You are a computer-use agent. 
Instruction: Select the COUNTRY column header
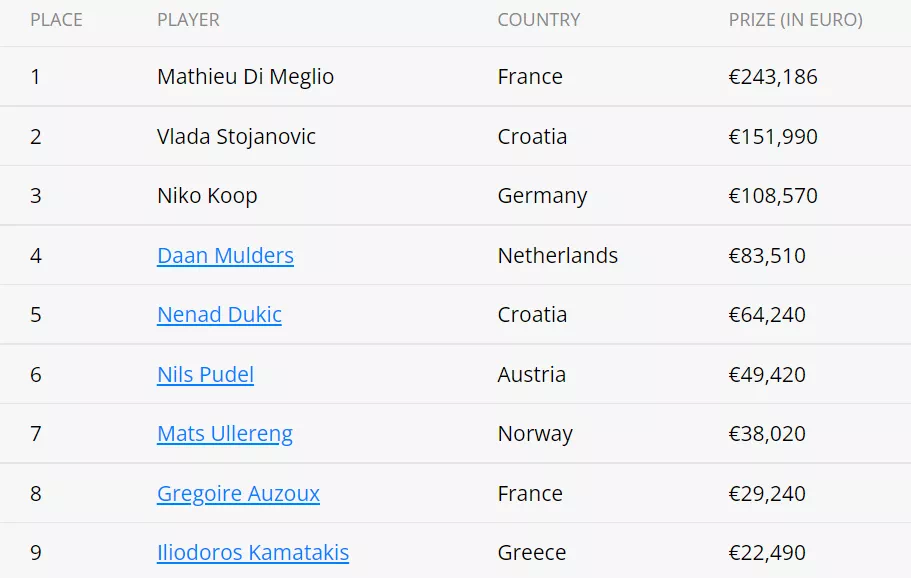pyautogui.click(x=538, y=20)
